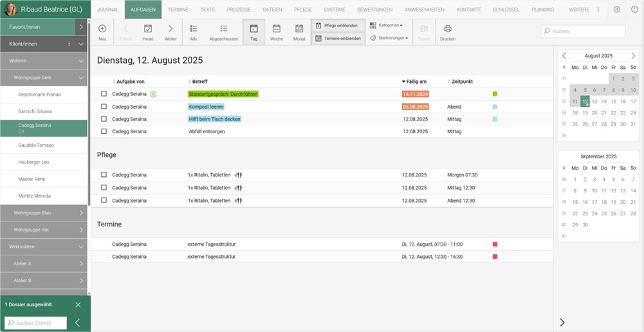The image size is (644, 332).
Task: Open the TERMINE tab
Action: (178, 10)
